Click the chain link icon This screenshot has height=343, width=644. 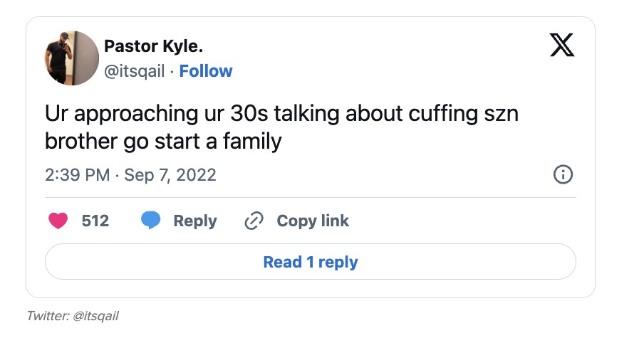[254, 221]
